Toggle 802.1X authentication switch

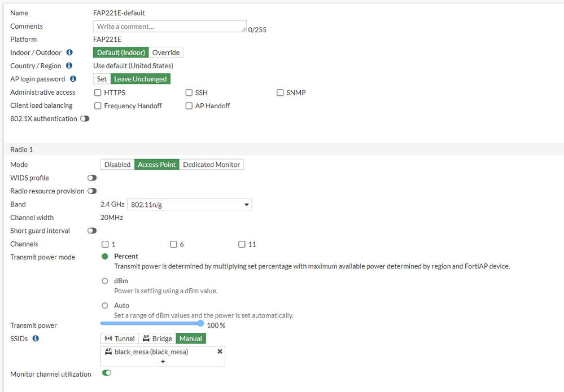click(85, 119)
